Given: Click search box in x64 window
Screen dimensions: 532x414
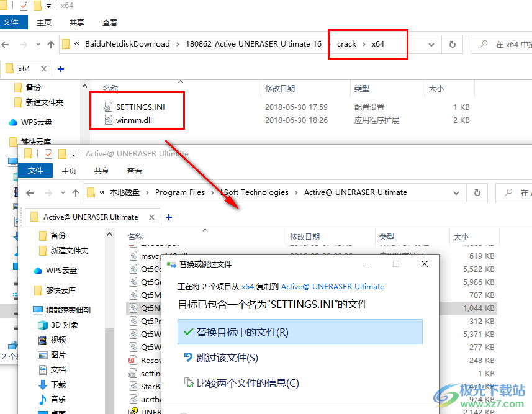Looking at the screenshot, I should (502, 45).
